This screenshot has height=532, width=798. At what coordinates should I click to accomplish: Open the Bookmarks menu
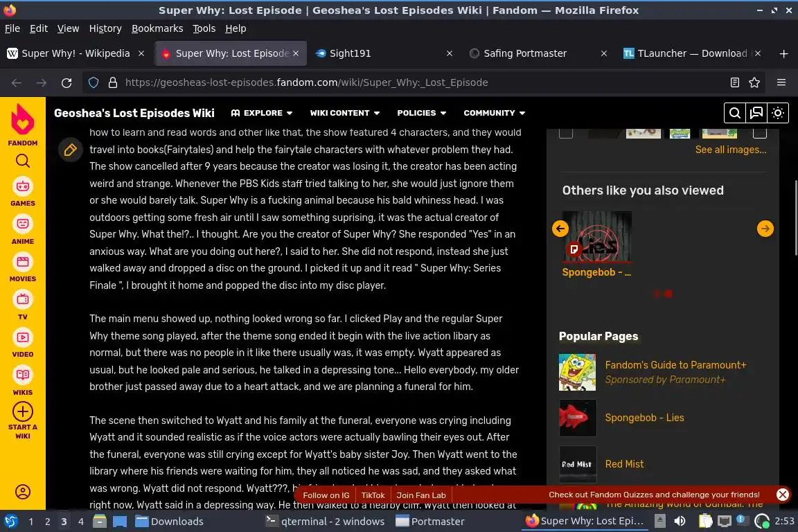pyautogui.click(x=157, y=28)
